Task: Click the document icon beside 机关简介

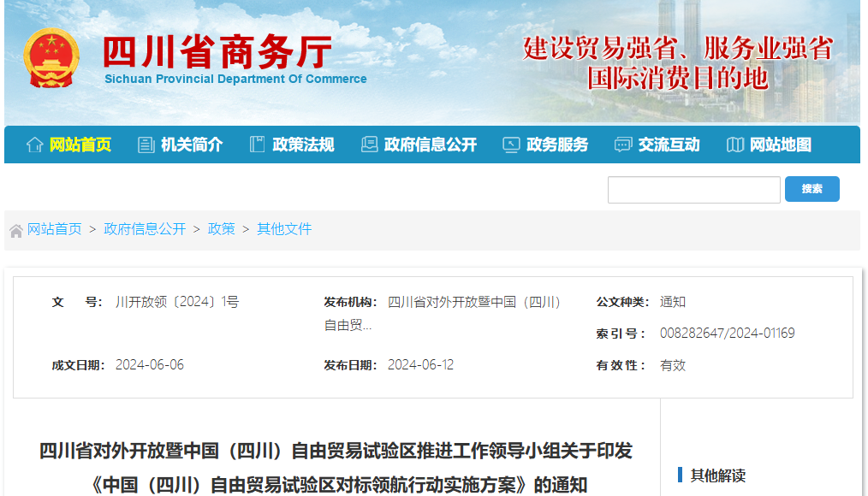Action: (x=146, y=145)
